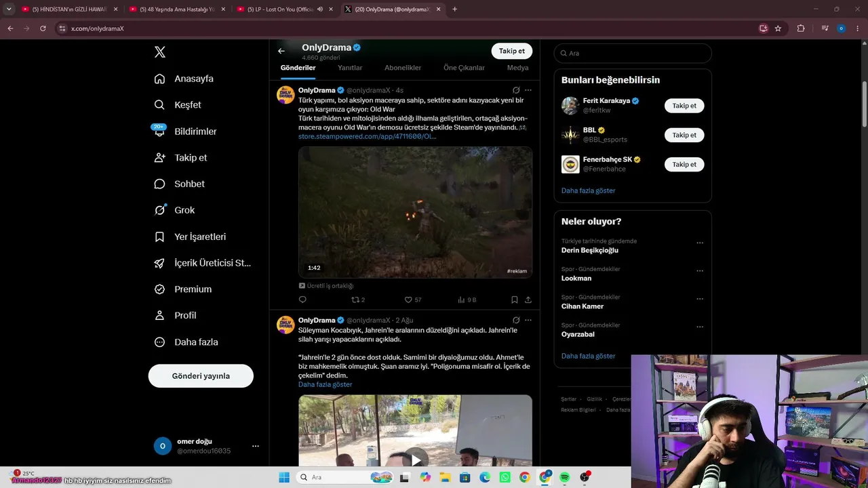
Task: Follow OnlyDrama with Takip et button
Action: 511,51
